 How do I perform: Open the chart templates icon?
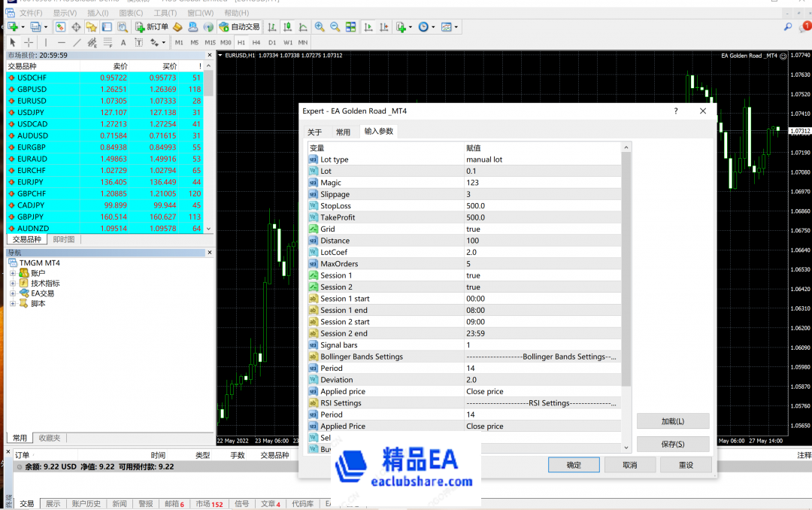pos(446,27)
